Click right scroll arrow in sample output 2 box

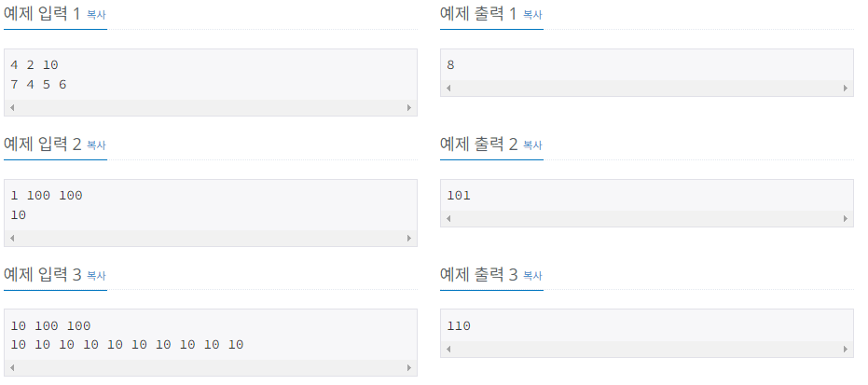click(846, 219)
